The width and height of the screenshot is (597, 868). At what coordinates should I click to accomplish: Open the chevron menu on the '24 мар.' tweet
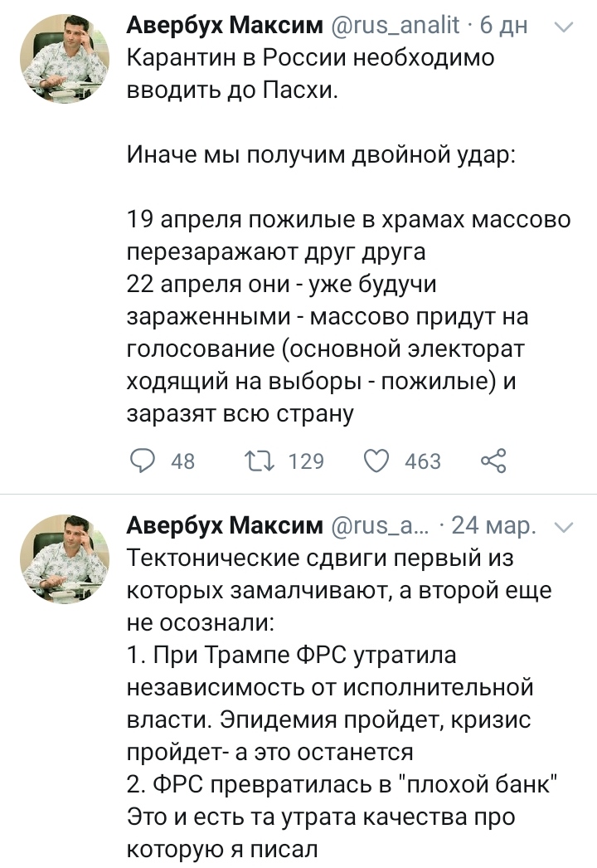coord(563,526)
